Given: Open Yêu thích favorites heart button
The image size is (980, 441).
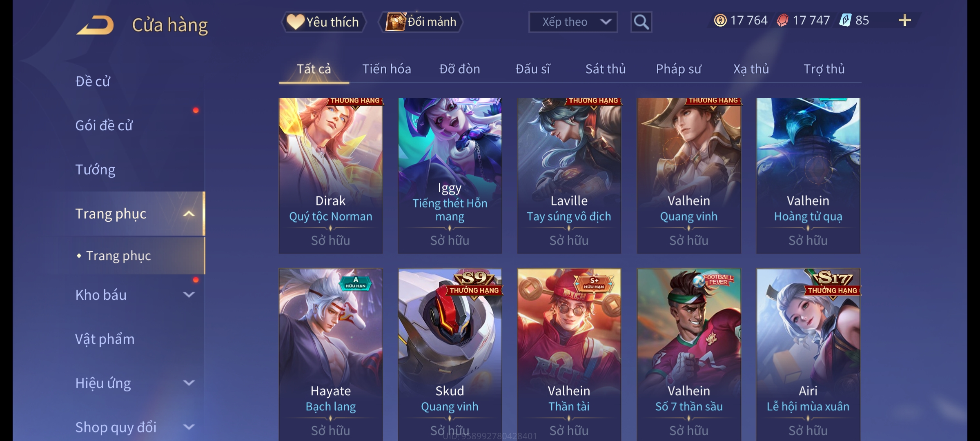Looking at the screenshot, I should click(x=323, y=22).
